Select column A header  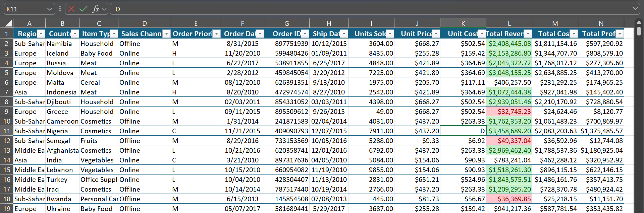click(29, 23)
